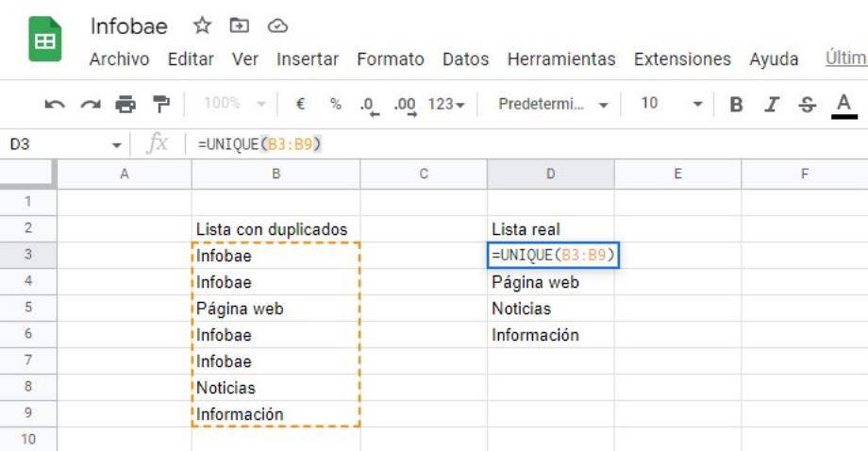Select column F header
This screenshot has width=868, height=451.
click(805, 174)
